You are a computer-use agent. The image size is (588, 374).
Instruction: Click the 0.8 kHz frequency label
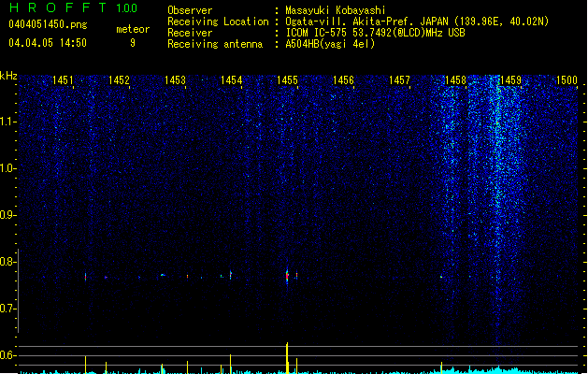(x=7, y=262)
